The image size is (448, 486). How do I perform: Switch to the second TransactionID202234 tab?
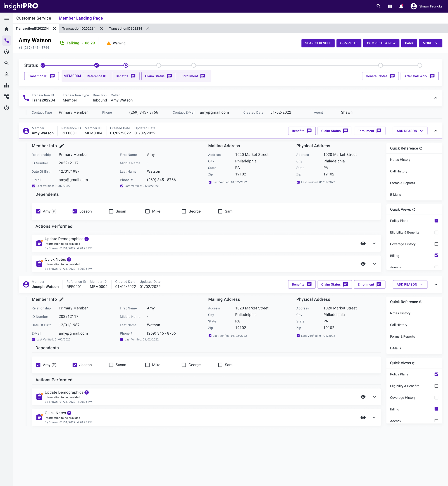(79, 29)
